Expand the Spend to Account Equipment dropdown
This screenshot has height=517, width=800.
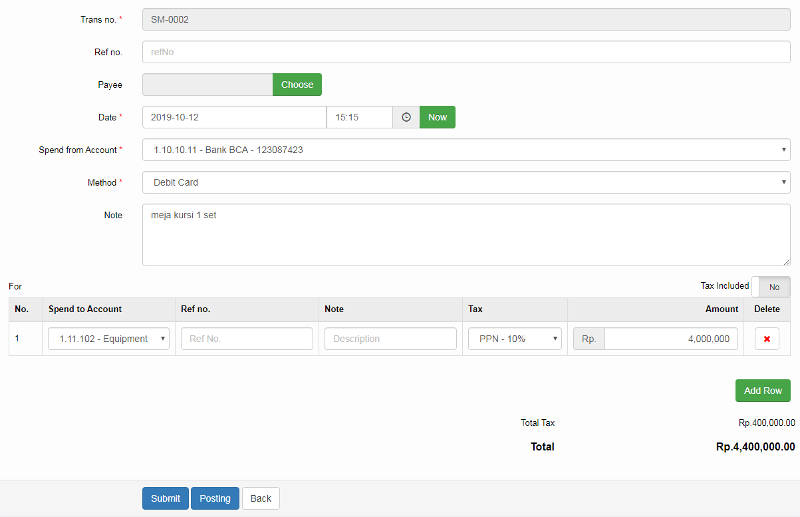click(x=109, y=339)
